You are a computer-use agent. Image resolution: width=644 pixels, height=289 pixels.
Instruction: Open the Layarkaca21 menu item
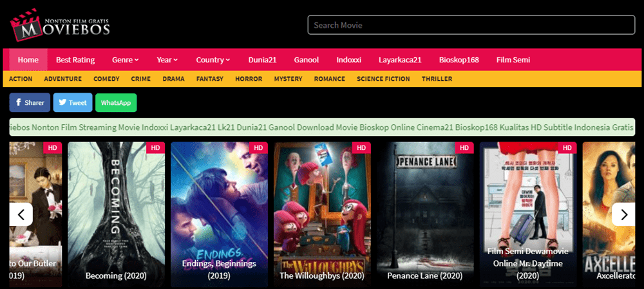(400, 59)
